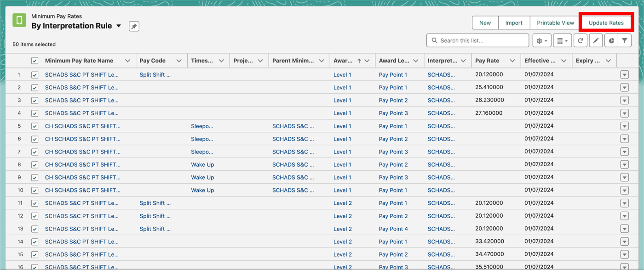Viewport: 644px width, 270px height.
Task: Click the Import button
Action: click(514, 22)
